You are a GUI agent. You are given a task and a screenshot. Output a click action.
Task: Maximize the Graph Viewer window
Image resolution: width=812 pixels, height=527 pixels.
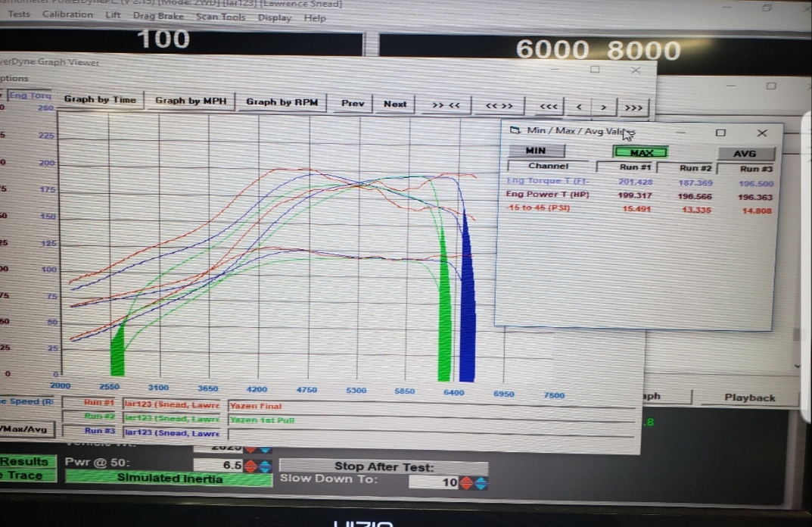pyautogui.click(x=595, y=70)
